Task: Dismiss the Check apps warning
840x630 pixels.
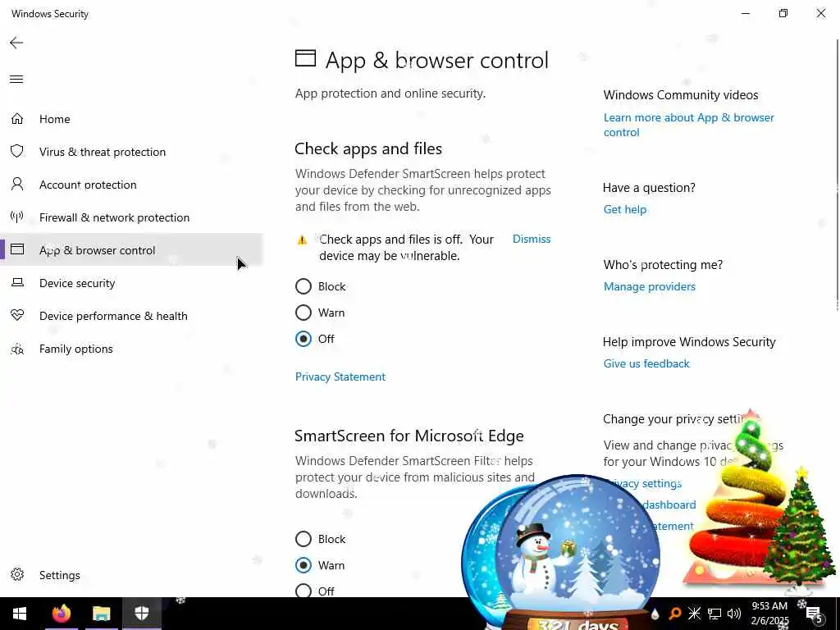Action: pos(532,239)
